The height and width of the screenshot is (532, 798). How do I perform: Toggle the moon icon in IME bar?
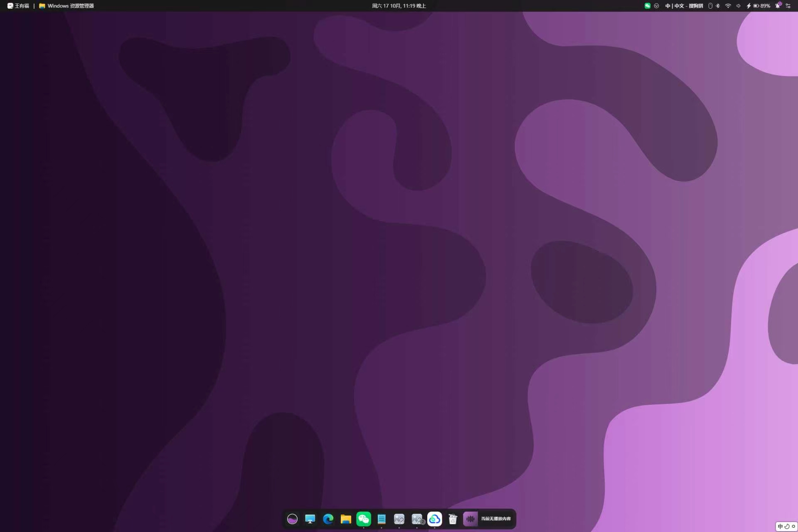[787, 526]
